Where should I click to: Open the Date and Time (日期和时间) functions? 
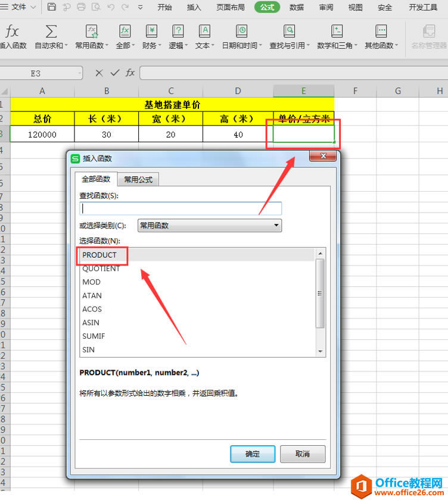point(242,36)
